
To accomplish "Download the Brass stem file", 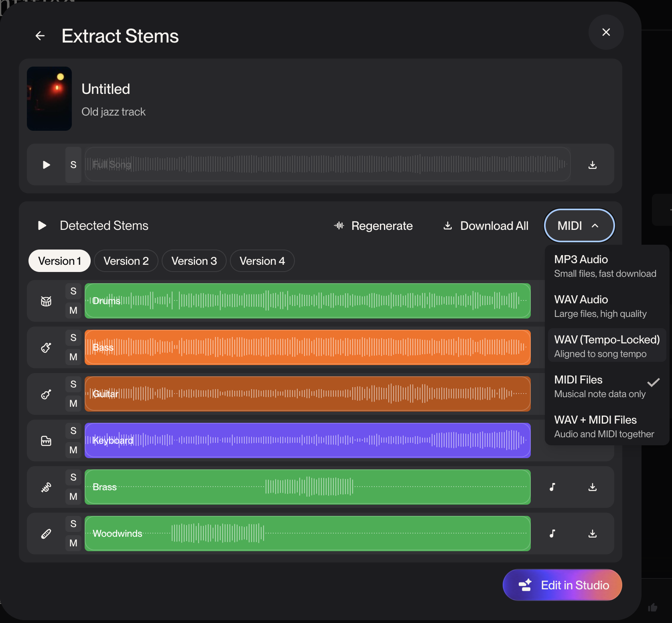I will (592, 487).
